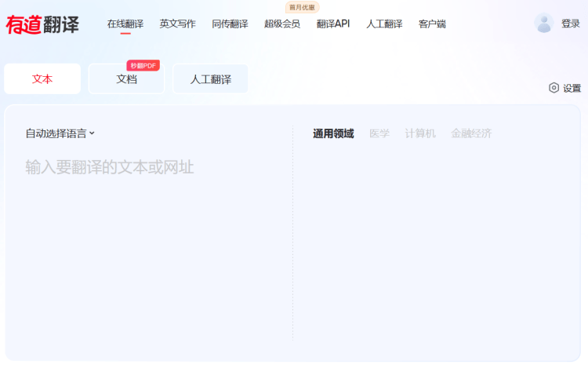Click the 秒翻PDF badge

coord(143,66)
